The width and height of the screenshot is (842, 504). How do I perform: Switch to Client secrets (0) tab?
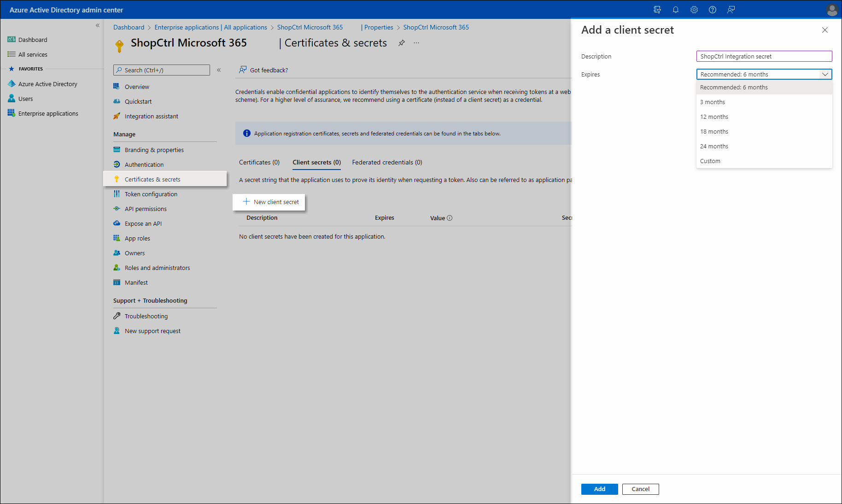tap(316, 162)
